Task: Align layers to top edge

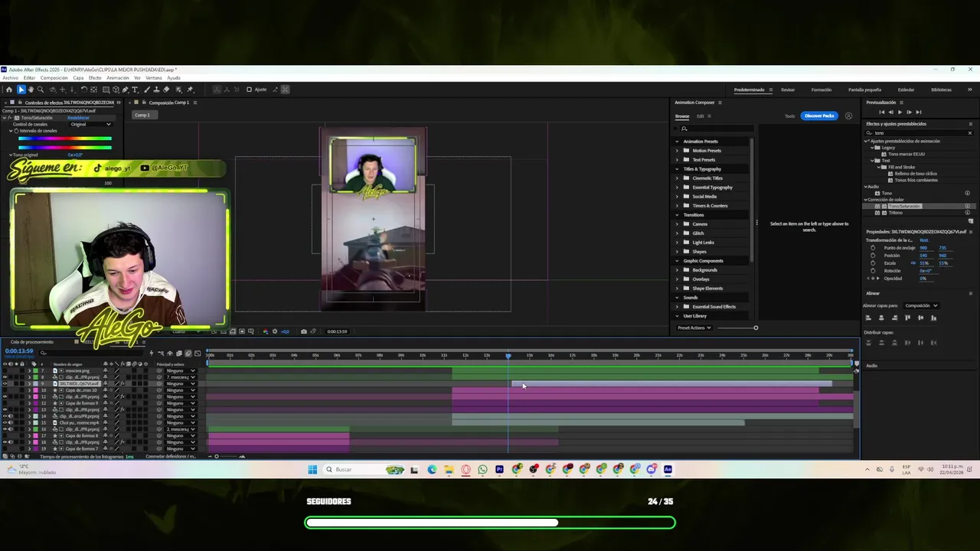Action: (x=907, y=318)
